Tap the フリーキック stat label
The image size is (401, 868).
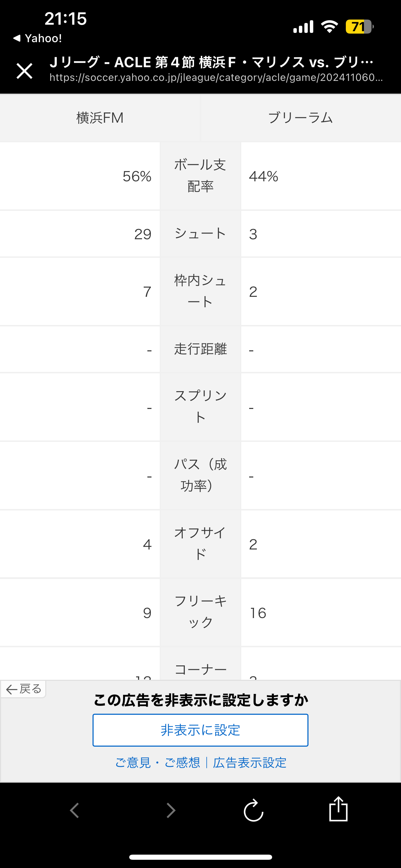200,612
